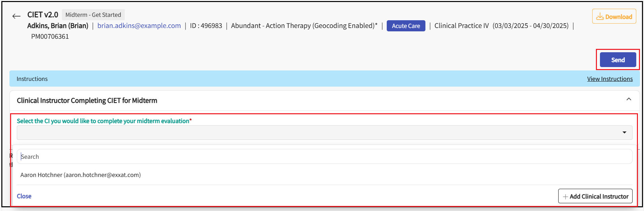The height and width of the screenshot is (211, 644).
Task: Click the Instructions banner label
Action: tap(32, 79)
